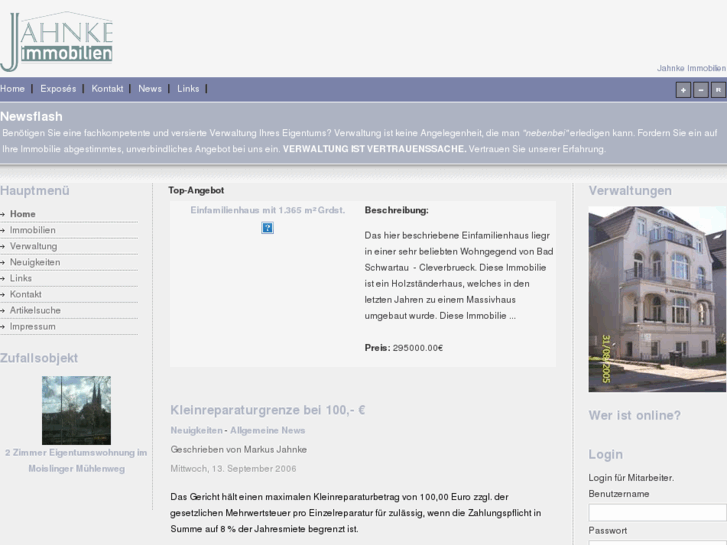Open 2 Zimmer Eigentumswohnung link

point(76,461)
